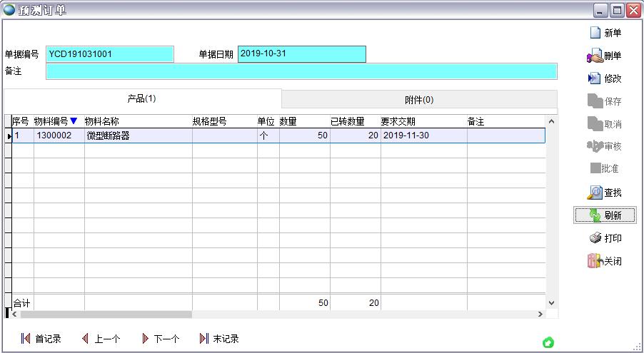Click the 新单 (New order) icon

click(595, 33)
